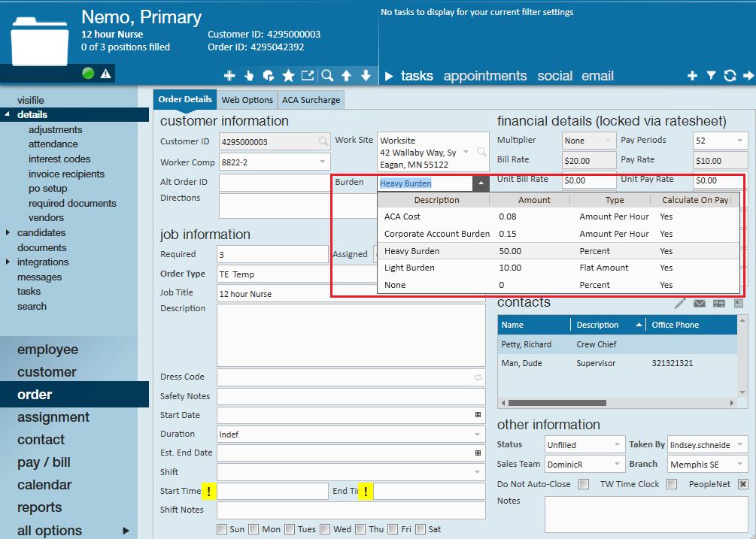Click the favorite star icon

tap(288, 76)
